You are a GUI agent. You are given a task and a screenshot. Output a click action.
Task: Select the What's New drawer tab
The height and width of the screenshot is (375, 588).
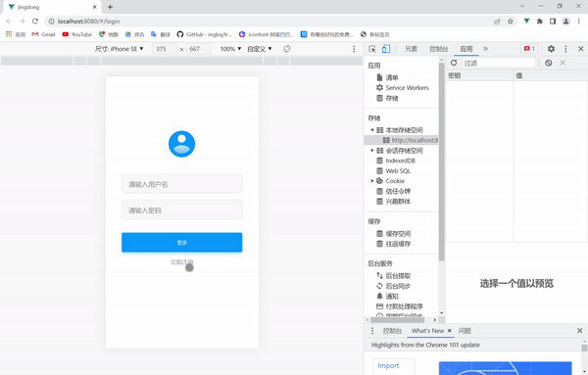click(427, 331)
